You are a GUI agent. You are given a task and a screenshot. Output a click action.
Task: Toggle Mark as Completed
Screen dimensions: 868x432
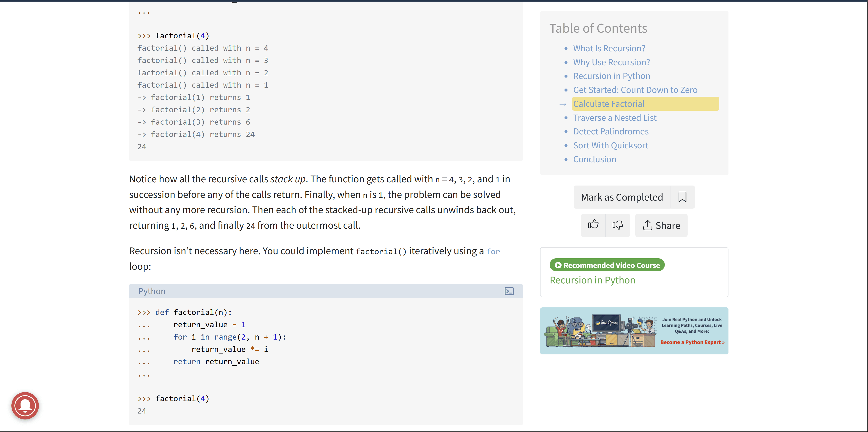[x=622, y=197]
